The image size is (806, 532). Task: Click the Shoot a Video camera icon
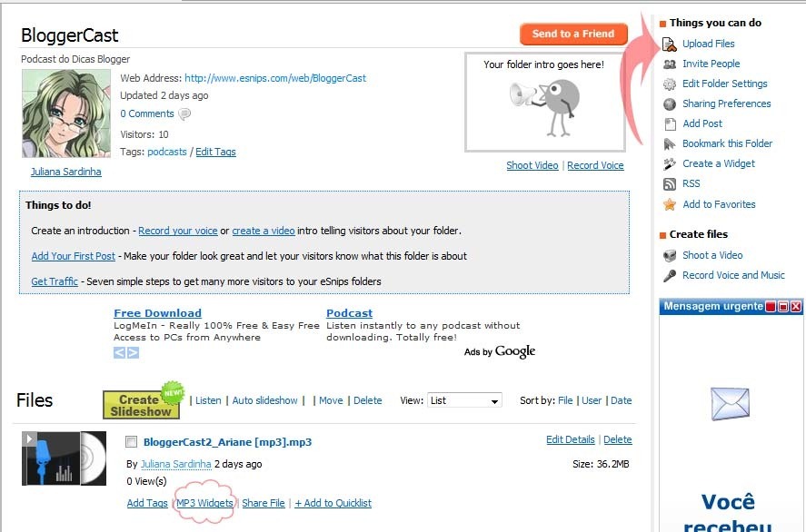pos(670,255)
